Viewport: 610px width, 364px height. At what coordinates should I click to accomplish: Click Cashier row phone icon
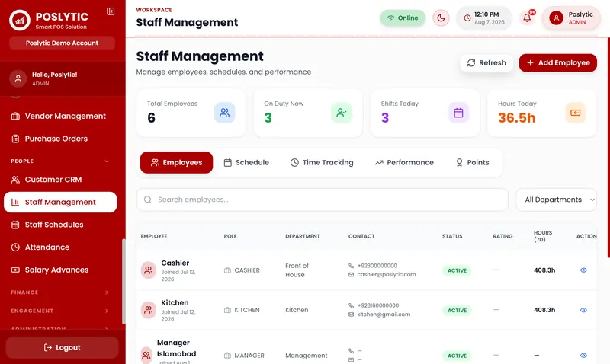click(x=351, y=266)
